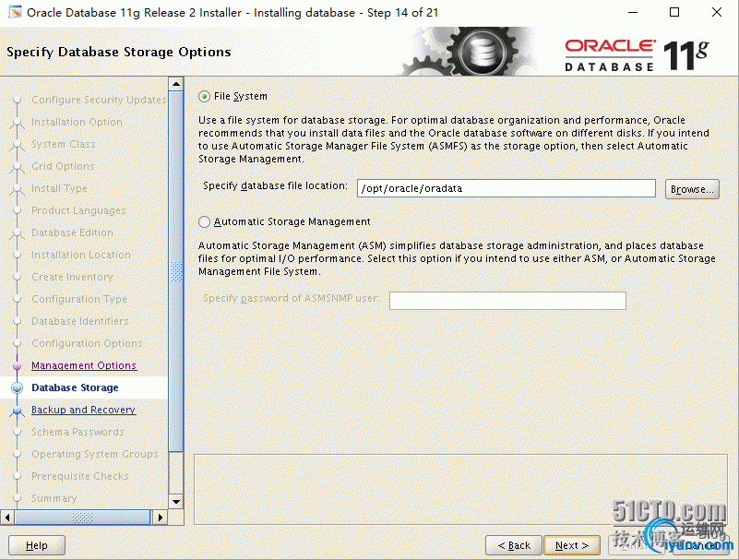Select Automatic Storage Management radio option
The height and width of the screenshot is (560, 739).
tap(204, 222)
